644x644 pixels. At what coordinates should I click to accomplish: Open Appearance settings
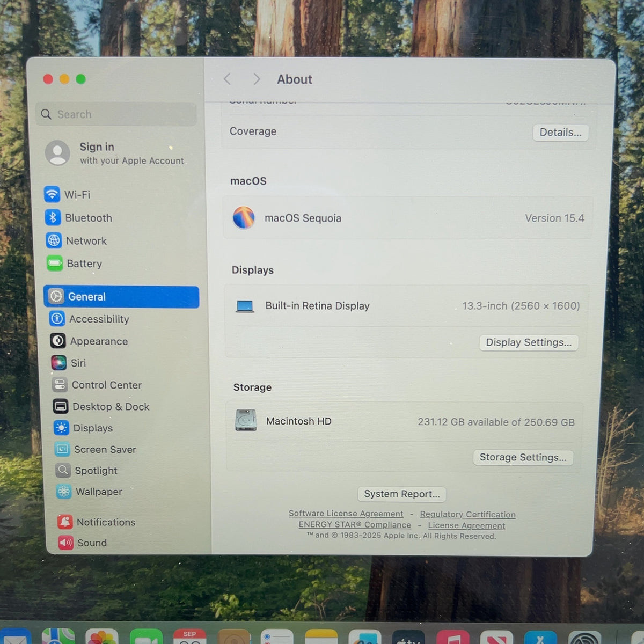pyautogui.click(x=89, y=341)
